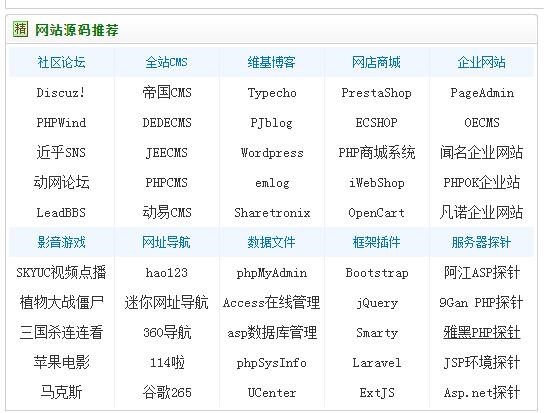Go to the 动网论坛 link

61,183
